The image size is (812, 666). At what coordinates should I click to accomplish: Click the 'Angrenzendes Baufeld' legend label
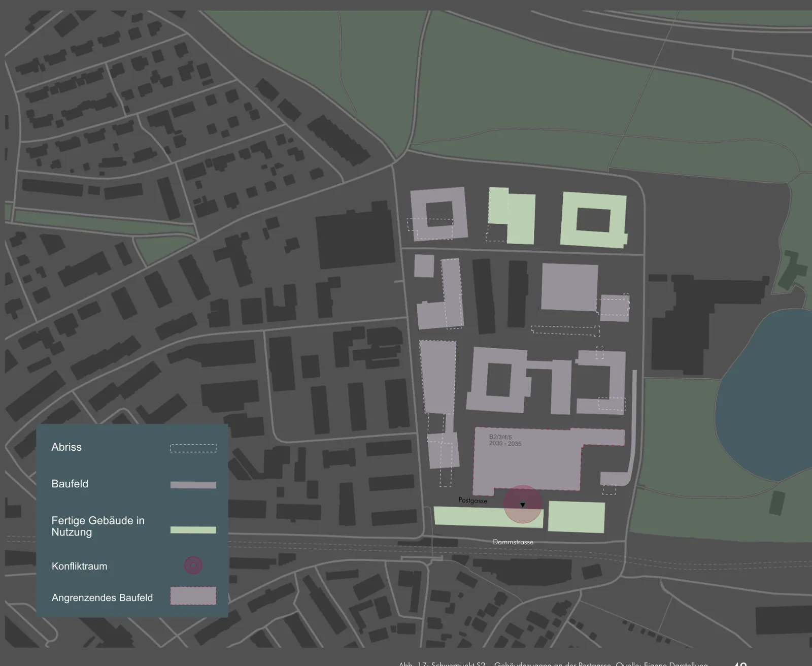coord(102,598)
